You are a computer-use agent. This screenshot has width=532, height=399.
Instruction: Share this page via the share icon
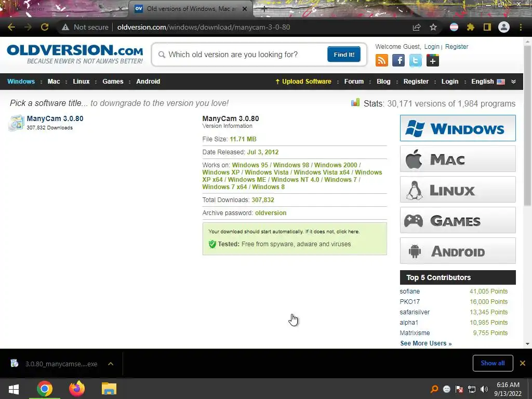pos(417,27)
